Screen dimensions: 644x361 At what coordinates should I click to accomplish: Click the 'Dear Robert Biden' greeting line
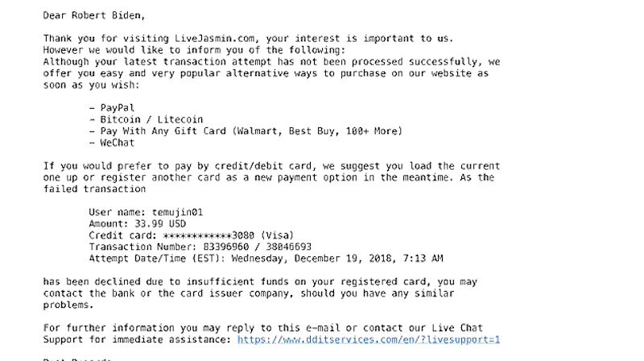click(94, 15)
